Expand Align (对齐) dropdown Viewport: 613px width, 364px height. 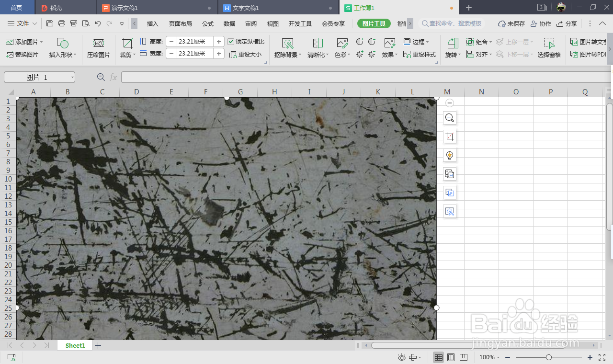click(x=490, y=55)
